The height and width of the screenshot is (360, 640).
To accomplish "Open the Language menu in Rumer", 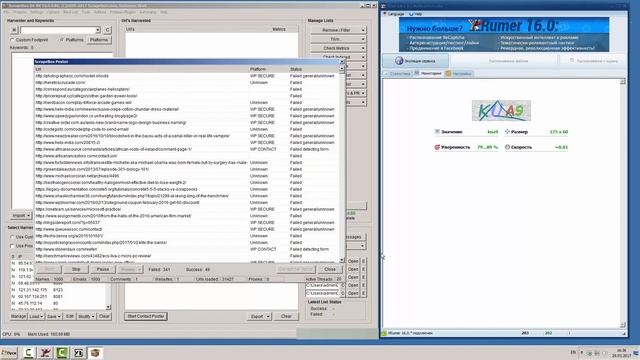I will pos(393,14).
